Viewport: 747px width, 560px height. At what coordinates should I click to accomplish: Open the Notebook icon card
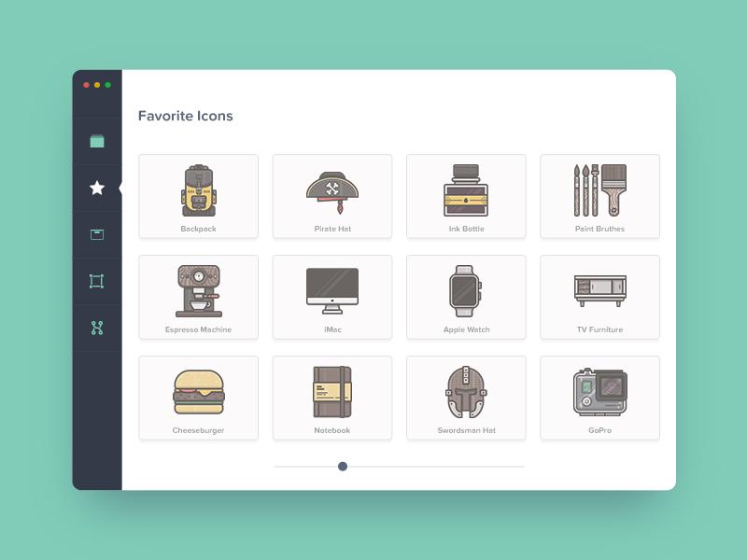click(332, 398)
